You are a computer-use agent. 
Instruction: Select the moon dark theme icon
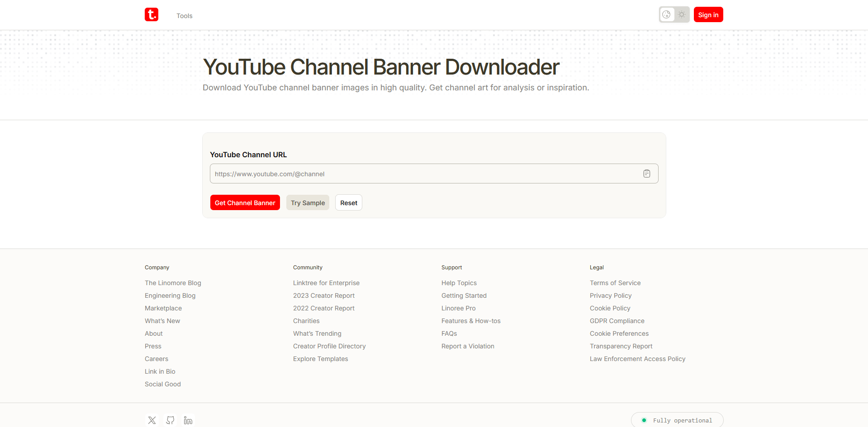pyautogui.click(x=666, y=14)
